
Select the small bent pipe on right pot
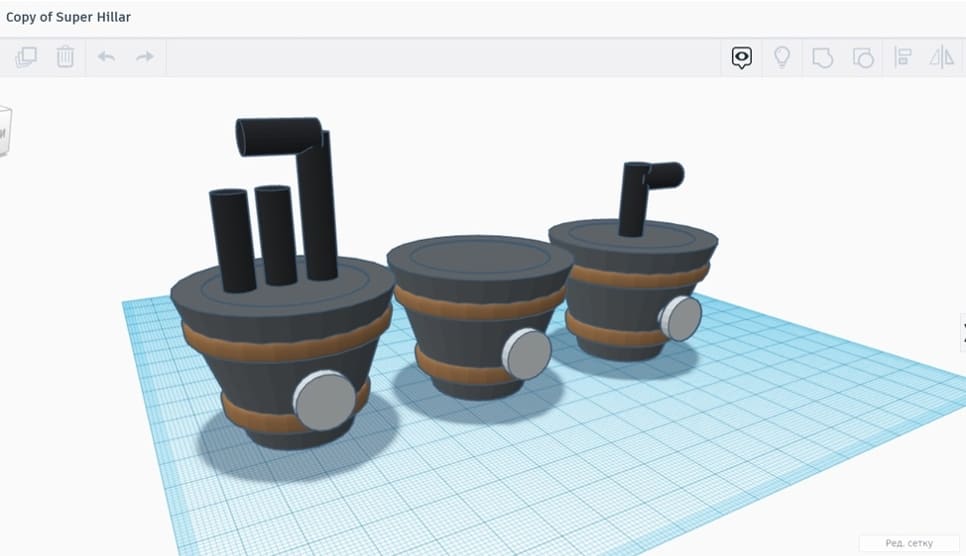[x=634, y=197]
